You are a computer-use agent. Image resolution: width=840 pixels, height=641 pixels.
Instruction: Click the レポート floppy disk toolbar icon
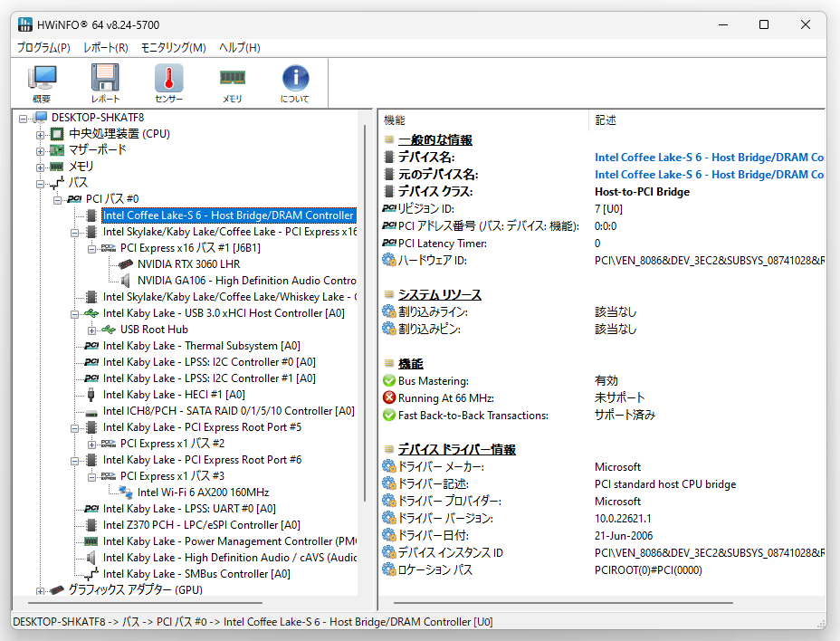(x=105, y=83)
